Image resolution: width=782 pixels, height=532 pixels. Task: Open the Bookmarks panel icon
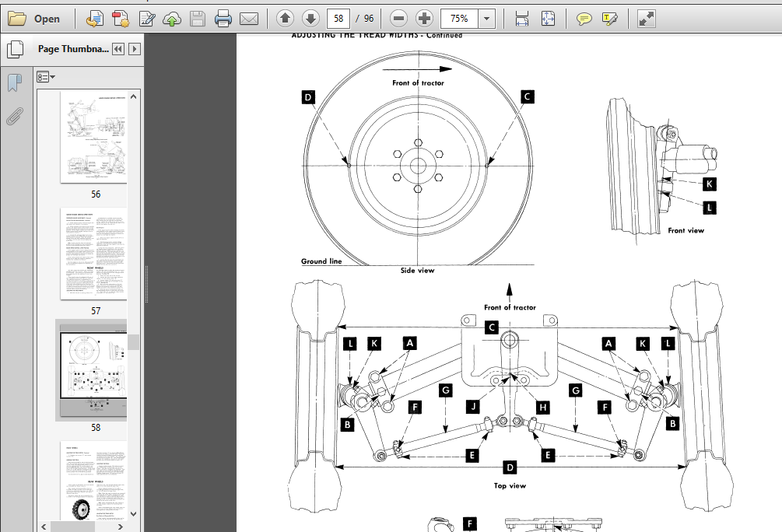point(15,82)
